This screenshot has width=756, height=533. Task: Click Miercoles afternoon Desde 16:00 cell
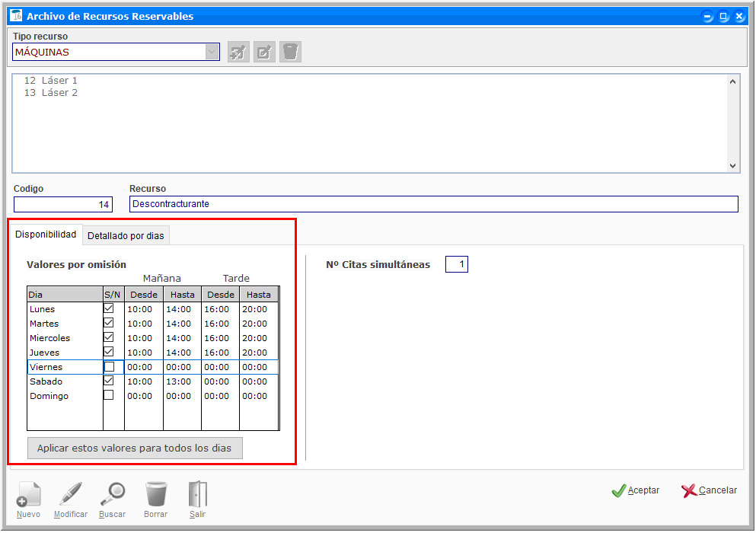[x=220, y=338]
